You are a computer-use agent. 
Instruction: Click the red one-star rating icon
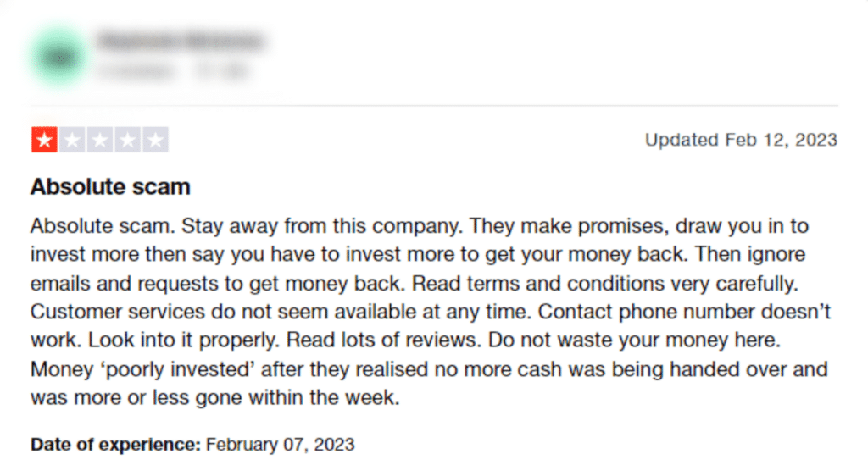[x=44, y=140]
